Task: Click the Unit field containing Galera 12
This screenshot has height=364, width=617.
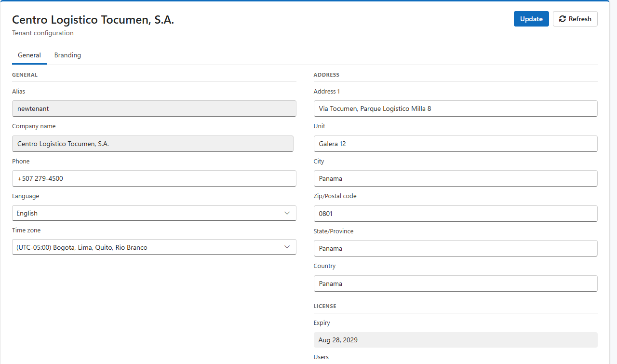Action: point(456,144)
